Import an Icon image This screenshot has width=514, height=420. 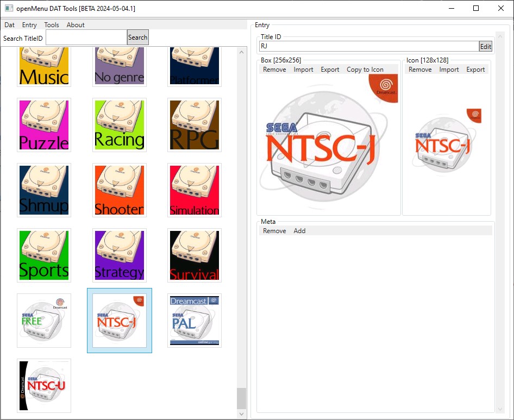449,70
